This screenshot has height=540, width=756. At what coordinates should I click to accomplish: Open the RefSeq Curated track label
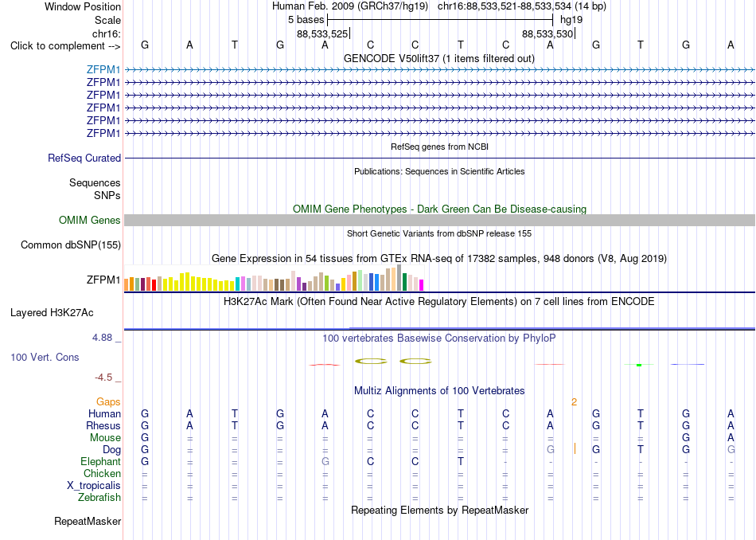tap(84, 158)
